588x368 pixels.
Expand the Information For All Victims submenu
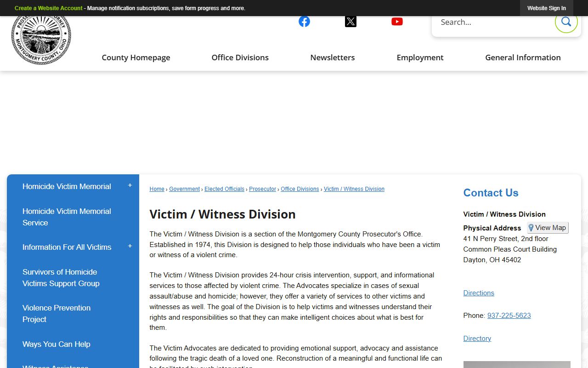click(x=130, y=247)
